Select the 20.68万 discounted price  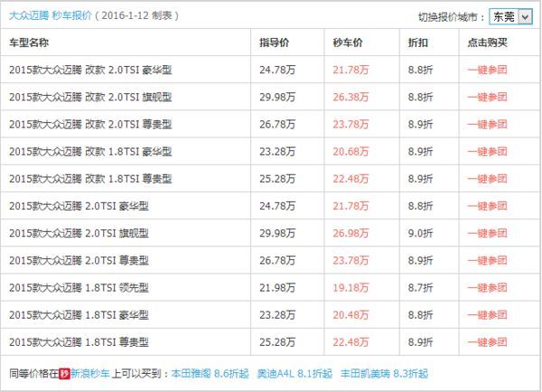click(350, 152)
